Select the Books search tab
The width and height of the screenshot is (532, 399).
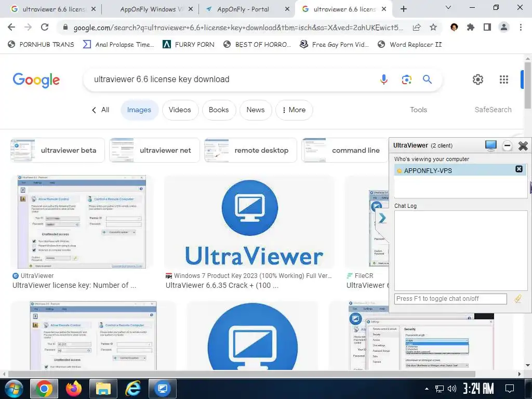coord(219,110)
